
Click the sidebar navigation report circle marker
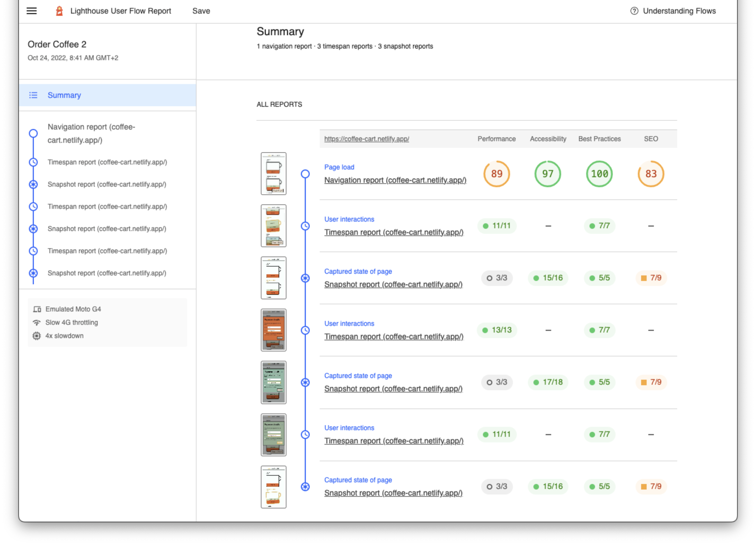(33, 134)
